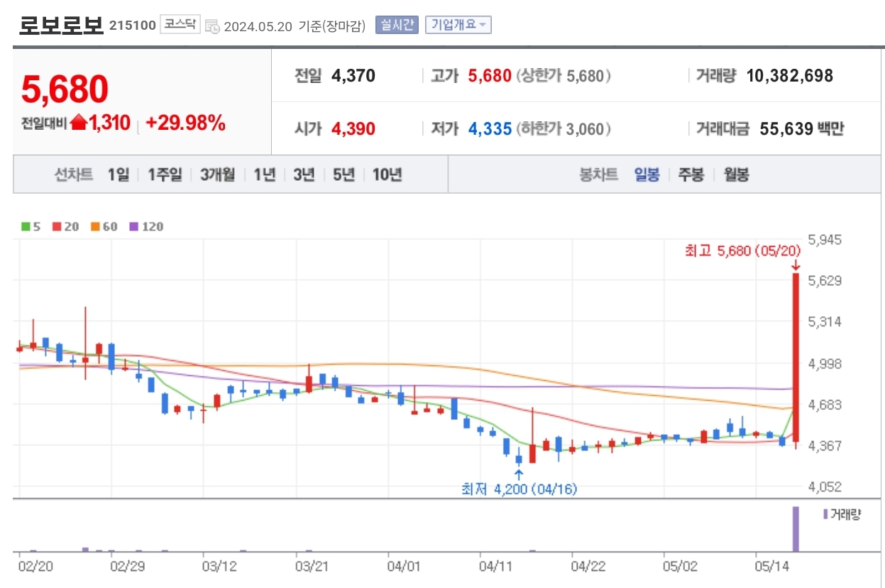Viewport: 885px width, 588px height.
Task: Click the 선차트 label
Action: (x=74, y=174)
